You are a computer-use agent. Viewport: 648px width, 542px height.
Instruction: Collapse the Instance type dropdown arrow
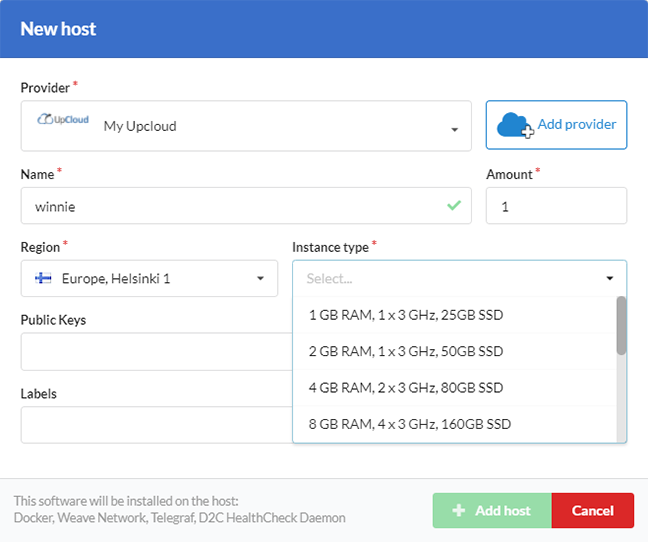tap(609, 279)
